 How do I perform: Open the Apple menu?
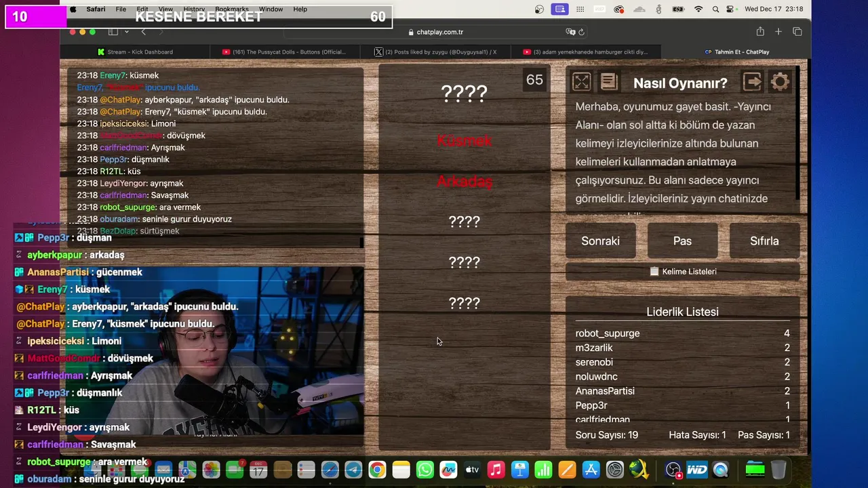pyautogui.click(x=73, y=9)
